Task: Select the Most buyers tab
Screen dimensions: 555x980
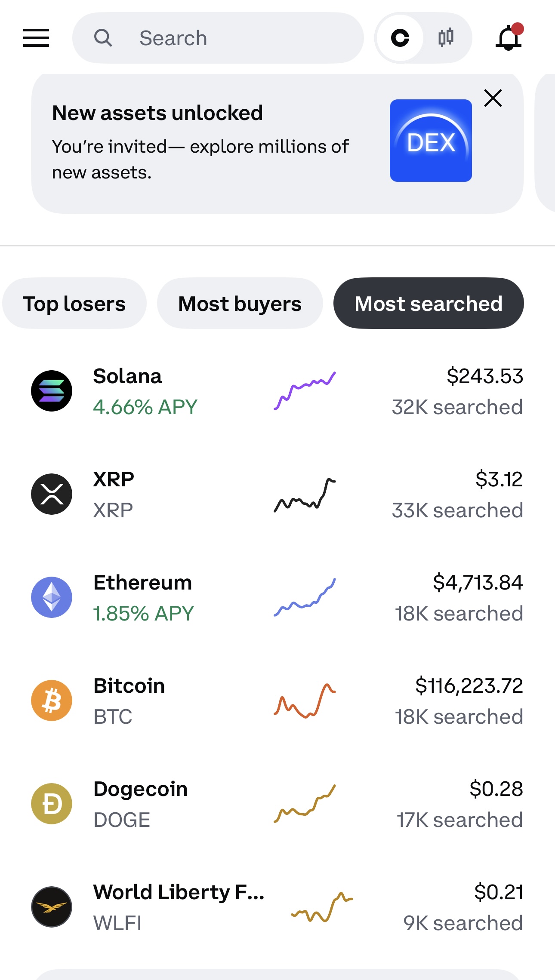Action: 240,304
